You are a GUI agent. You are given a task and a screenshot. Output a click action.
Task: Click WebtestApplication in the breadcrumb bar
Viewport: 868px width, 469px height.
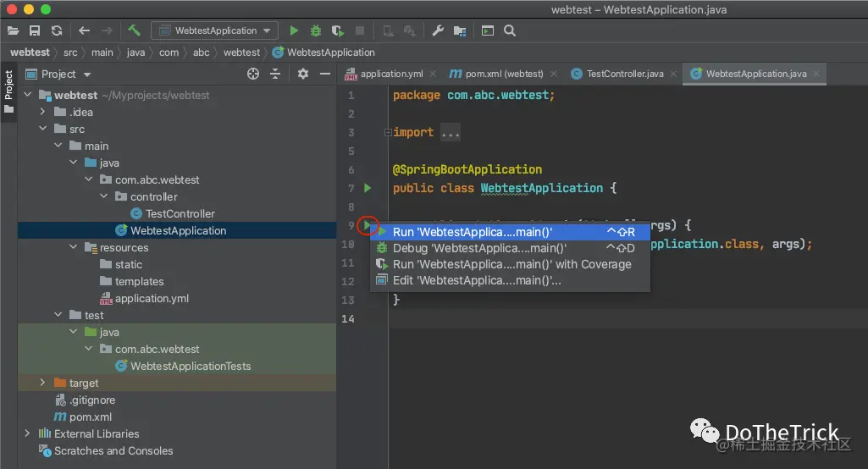[x=324, y=52]
